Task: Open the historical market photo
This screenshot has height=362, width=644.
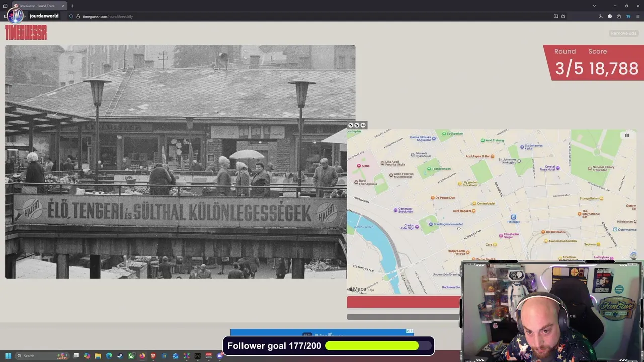Action: 180,161
